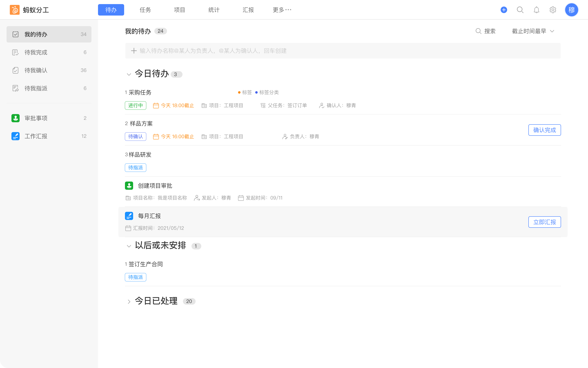This screenshot has height=368, width=588.
Task: Click project icon in 样品方案 row
Action: [204, 137]
